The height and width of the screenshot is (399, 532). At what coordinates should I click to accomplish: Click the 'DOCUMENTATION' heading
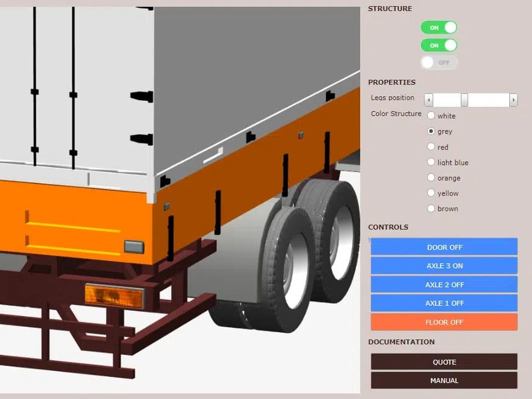(401, 342)
